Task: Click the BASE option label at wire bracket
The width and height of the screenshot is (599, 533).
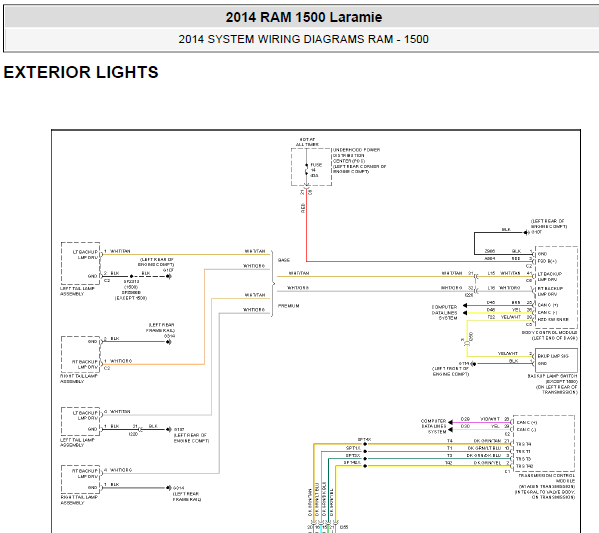Action: (284, 260)
